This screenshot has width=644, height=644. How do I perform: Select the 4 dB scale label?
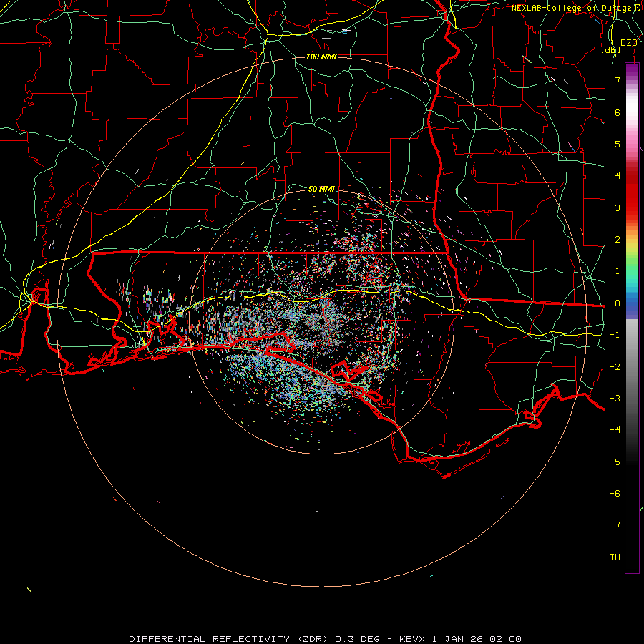[618, 176]
